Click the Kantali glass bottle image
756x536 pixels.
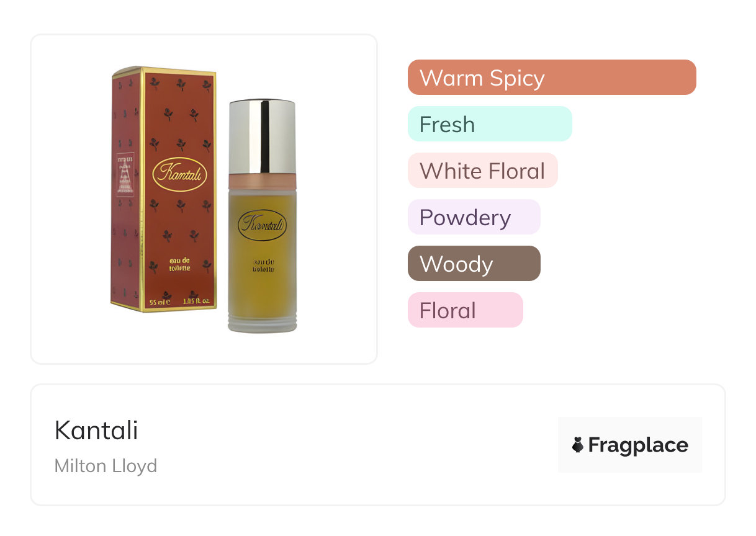262,215
